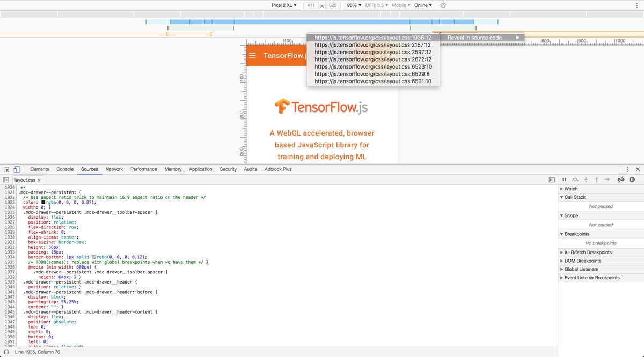
Task: Click the step out of function icon
Action: pyautogui.click(x=596, y=180)
